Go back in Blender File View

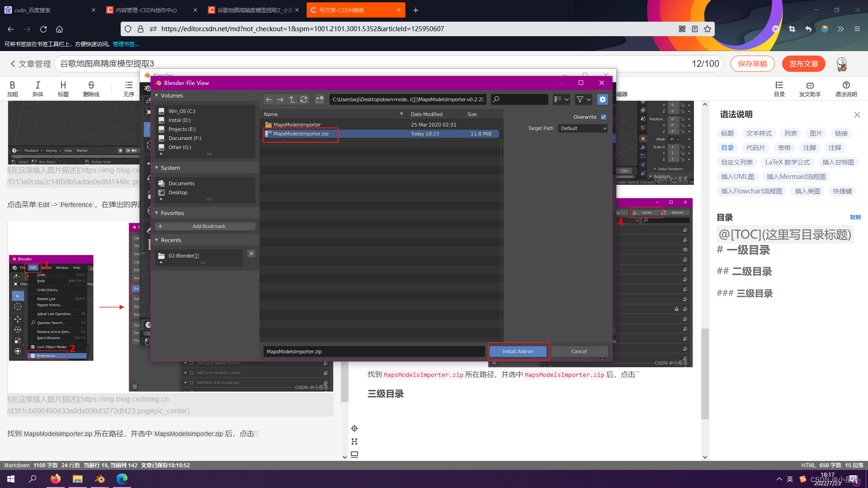(x=269, y=99)
